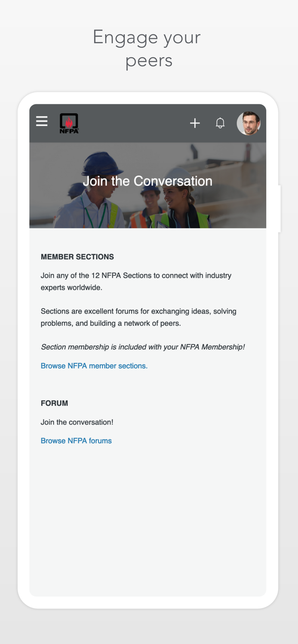Open account options from the avatar photo
This screenshot has width=298, height=644.
tap(249, 123)
